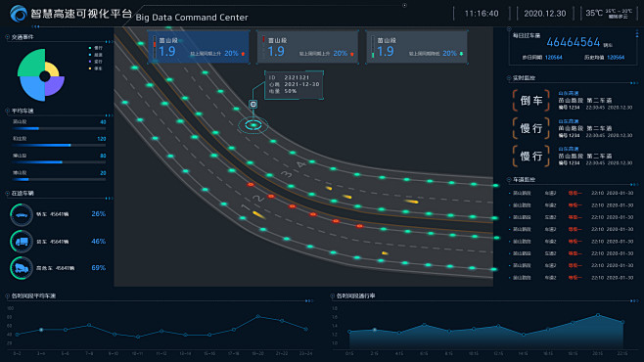Click the highest data point on average-speed line chart
Image resolution: width=644 pixels, height=362 pixels.
pos(257,316)
